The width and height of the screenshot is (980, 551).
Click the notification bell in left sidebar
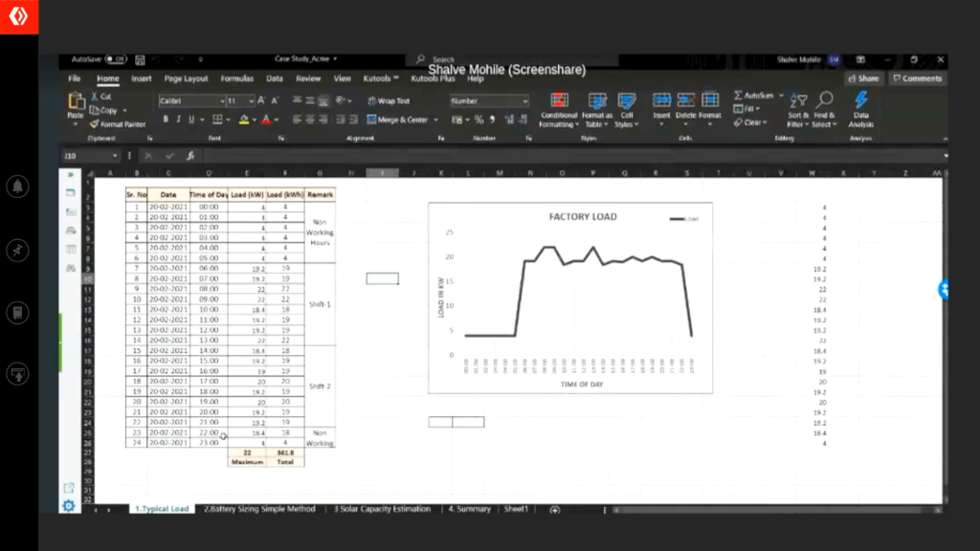17,187
